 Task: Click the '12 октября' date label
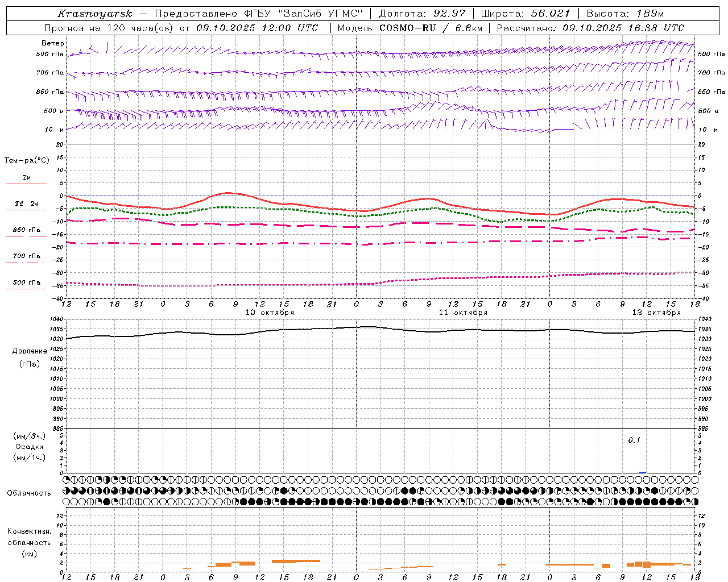(656, 313)
